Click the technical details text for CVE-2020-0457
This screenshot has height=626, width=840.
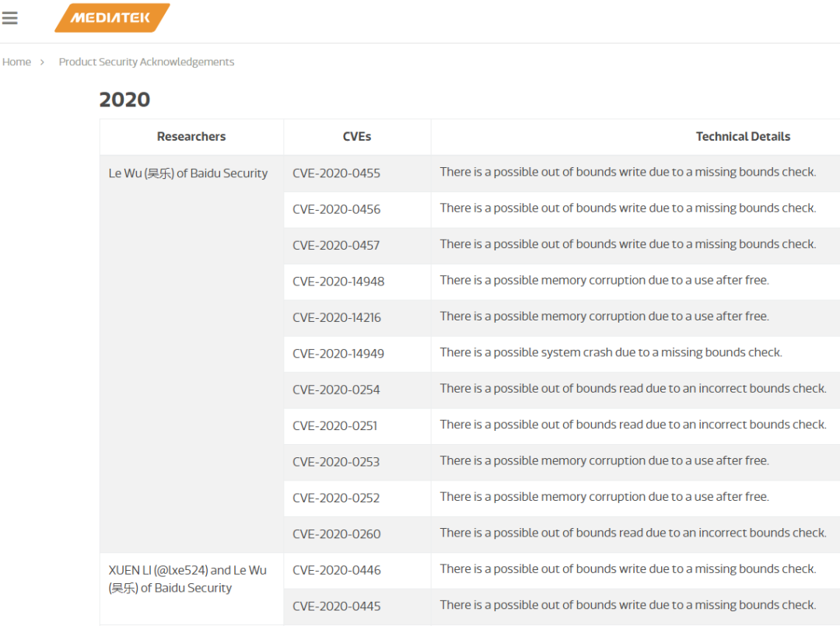pos(628,244)
